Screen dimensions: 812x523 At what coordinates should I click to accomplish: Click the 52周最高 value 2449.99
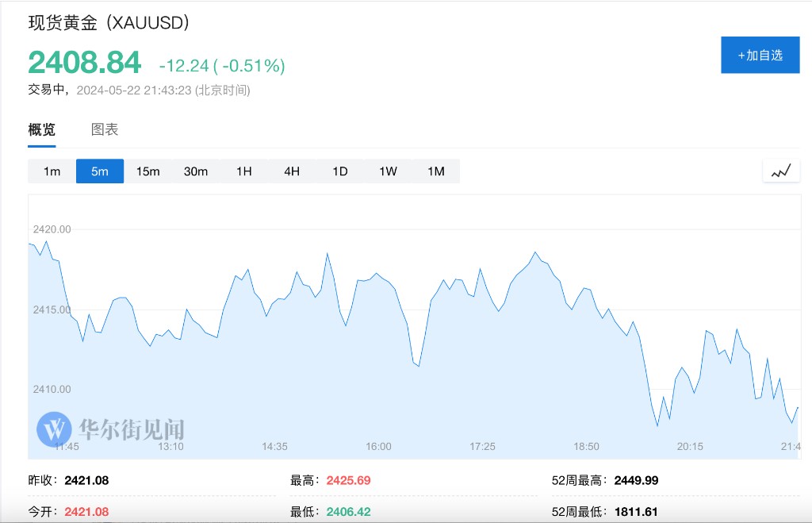pyautogui.click(x=636, y=480)
